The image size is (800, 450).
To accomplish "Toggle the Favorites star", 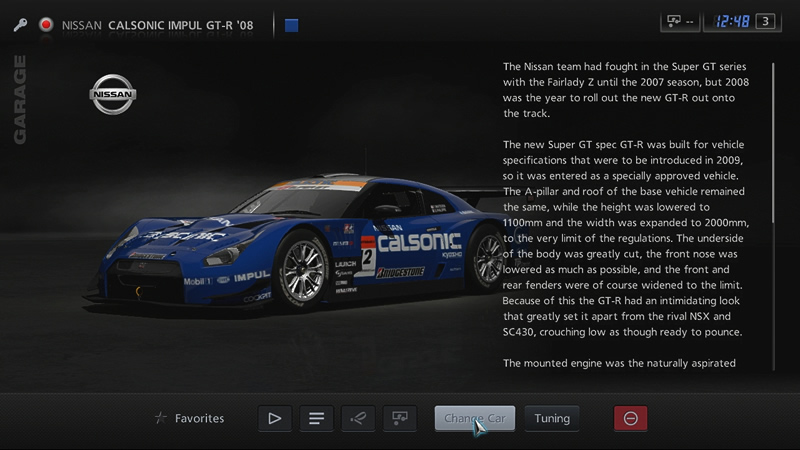I will 160,418.
